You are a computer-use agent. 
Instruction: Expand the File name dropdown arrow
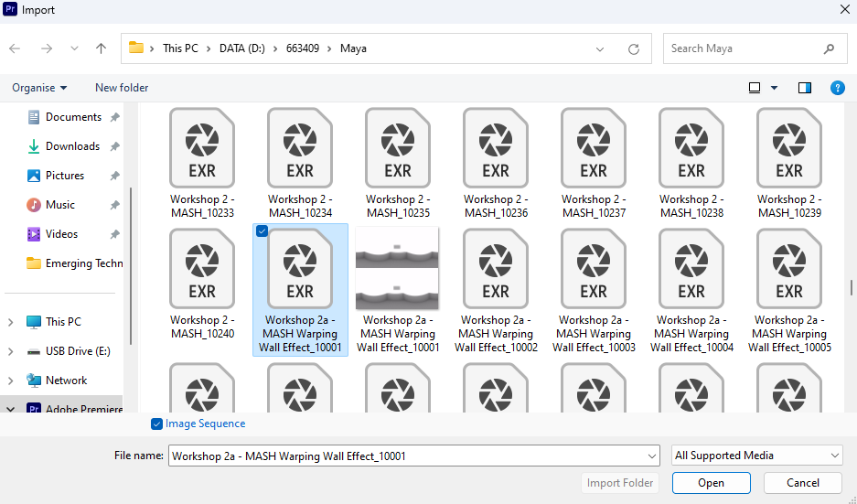(x=651, y=456)
